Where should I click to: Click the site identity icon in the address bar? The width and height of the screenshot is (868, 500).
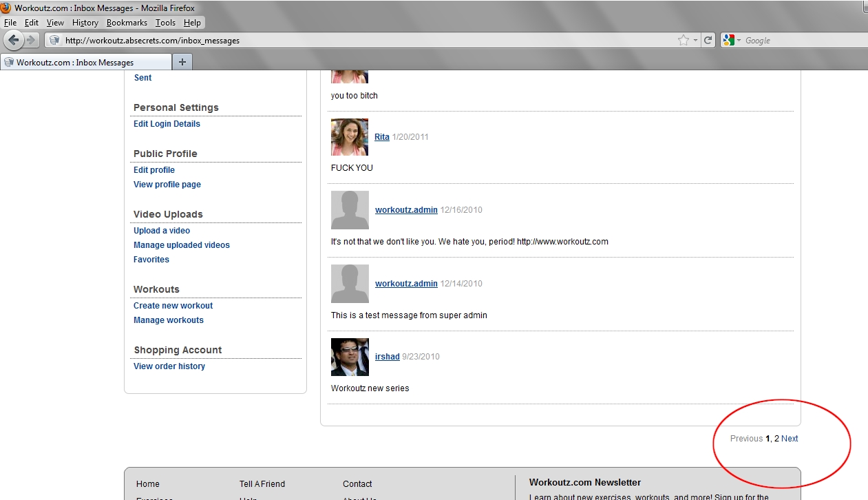[x=54, y=41]
